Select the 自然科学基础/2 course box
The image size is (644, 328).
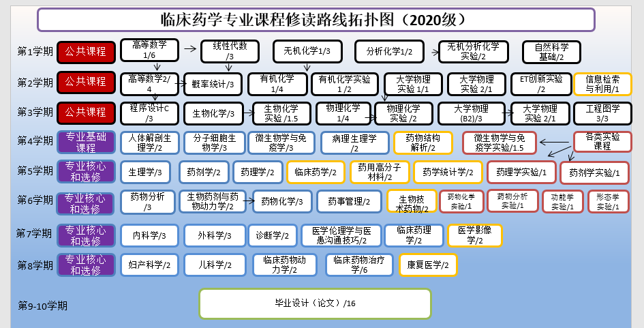(551, 52)
